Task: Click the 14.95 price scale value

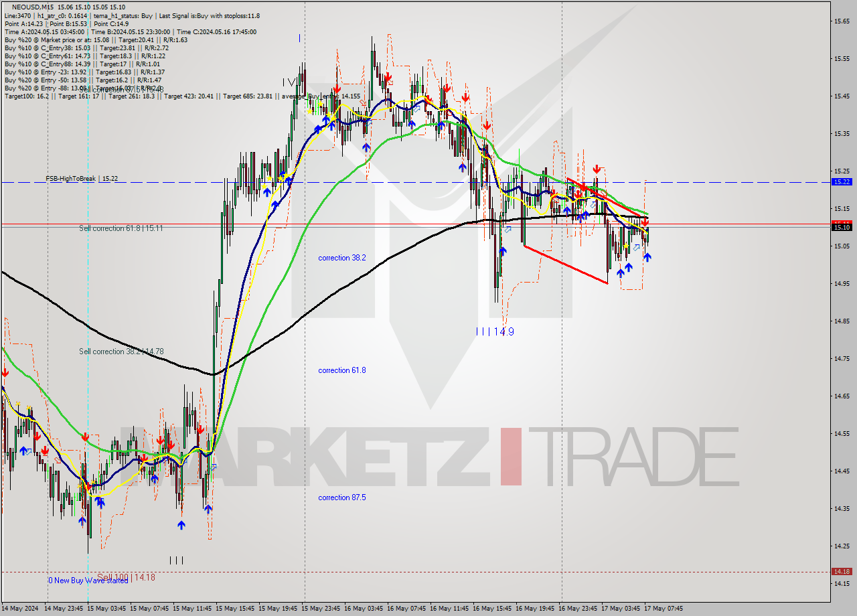Action: (842, 283)
